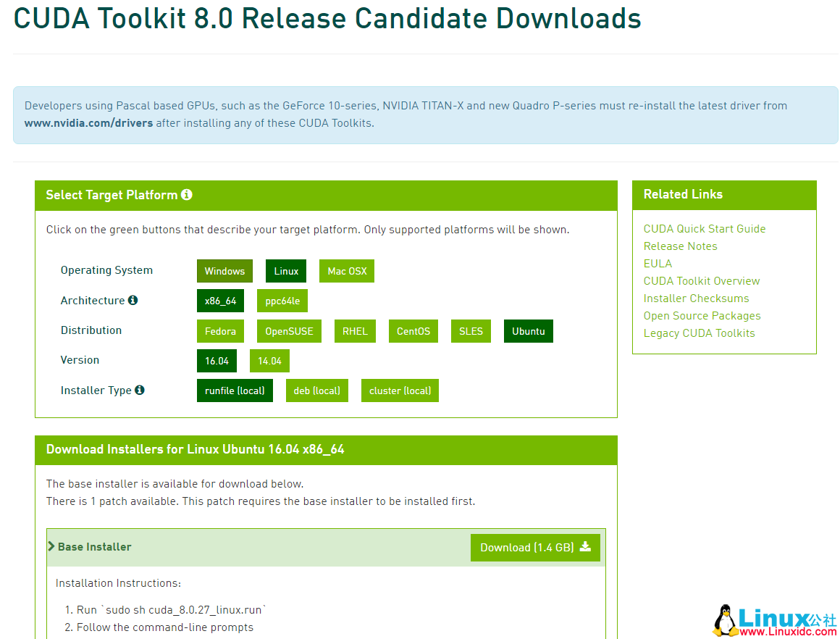The height and width of the screenshot is (639, 840).
Task: Click the 'Distribution' row label
Action: (x=91, y=330)
